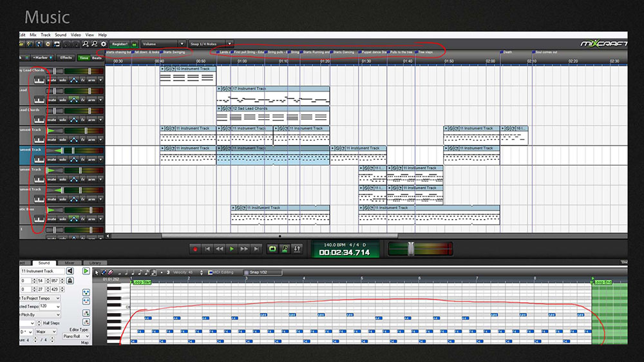
Task: Open preferences via the gear icon
Action: pyautogui.click(x=104, y=44)
